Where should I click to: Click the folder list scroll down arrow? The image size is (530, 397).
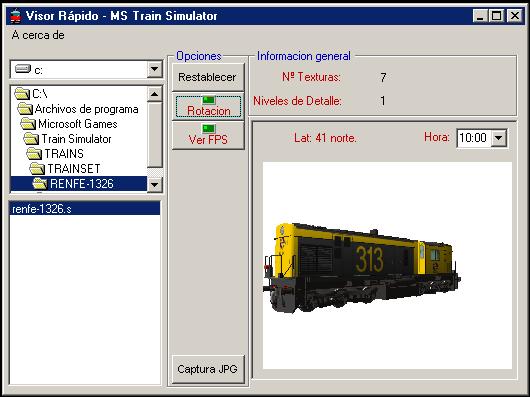[x=154, y=184]
